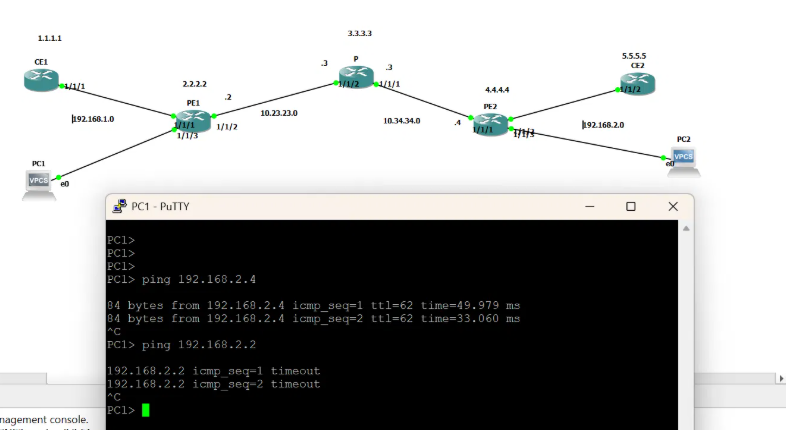
Task: Select the 192.168.1.0 network label
Action: tap(93, 119)
